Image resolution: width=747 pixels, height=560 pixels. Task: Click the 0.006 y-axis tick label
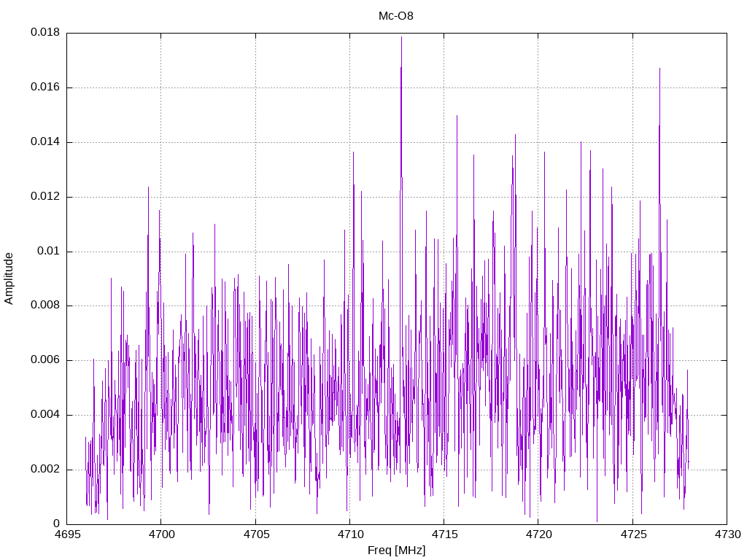point(45,360)
